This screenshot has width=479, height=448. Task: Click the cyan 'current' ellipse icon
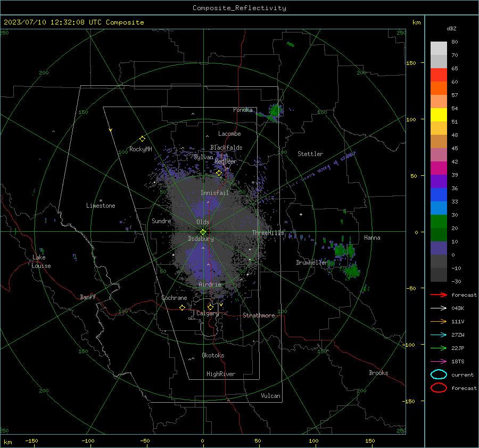point(439,374)
